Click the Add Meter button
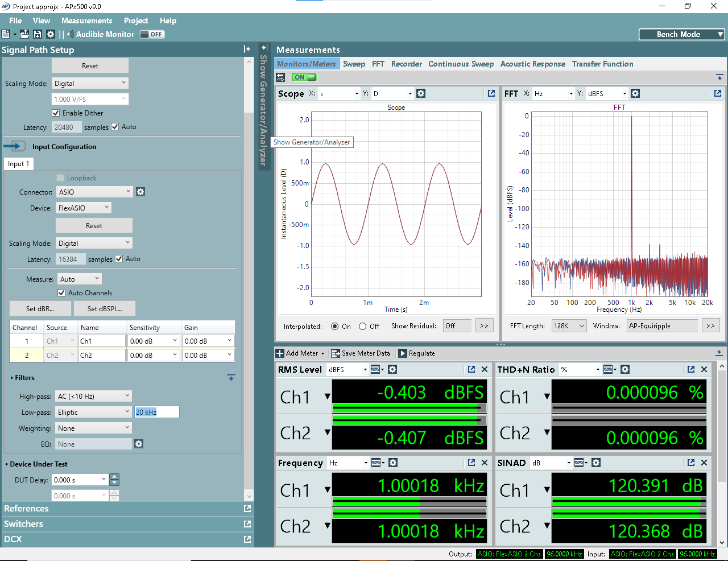Viewport: 728px width, 561px height. tap(300, 353)
